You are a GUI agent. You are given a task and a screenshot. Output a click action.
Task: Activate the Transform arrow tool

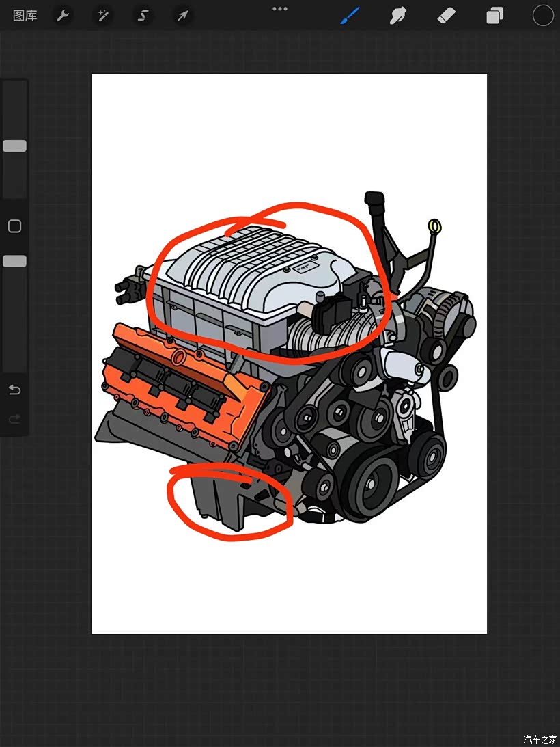182,16
